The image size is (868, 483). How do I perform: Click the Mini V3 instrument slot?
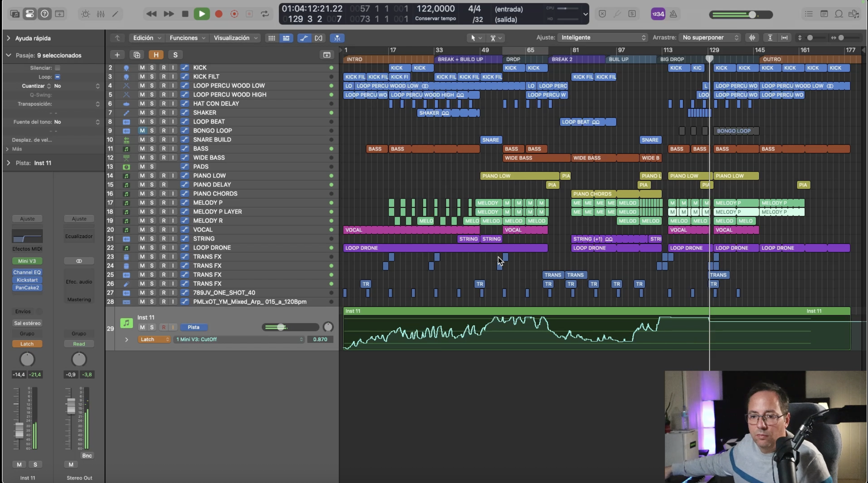coord(27,261)
